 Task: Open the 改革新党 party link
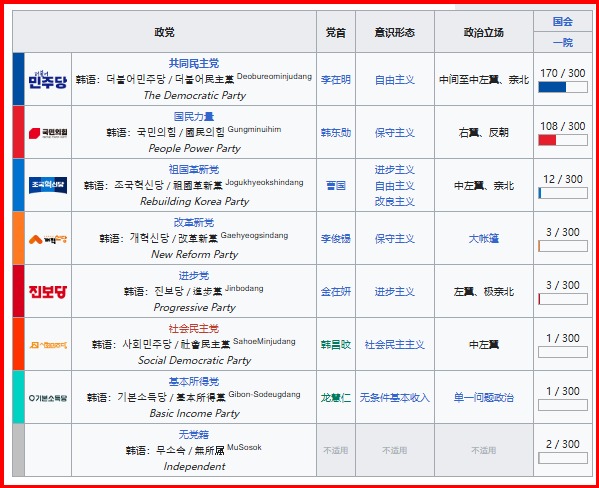pos(194,222)
